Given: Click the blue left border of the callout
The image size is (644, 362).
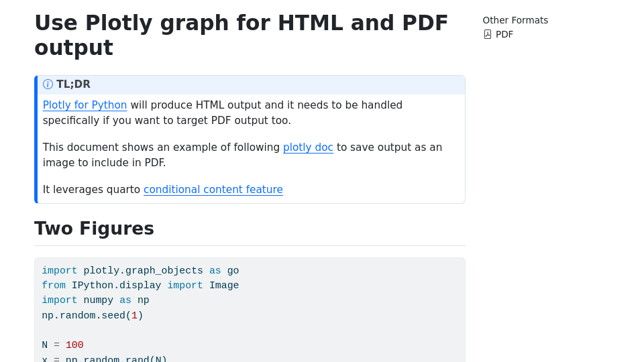Looking at the screenshot, I should coord(36,139).
